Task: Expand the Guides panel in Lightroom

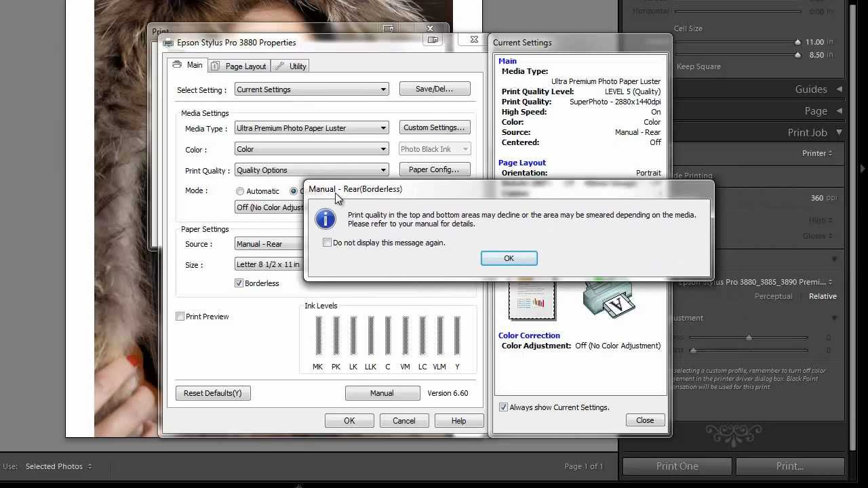Action: (839, 89)
